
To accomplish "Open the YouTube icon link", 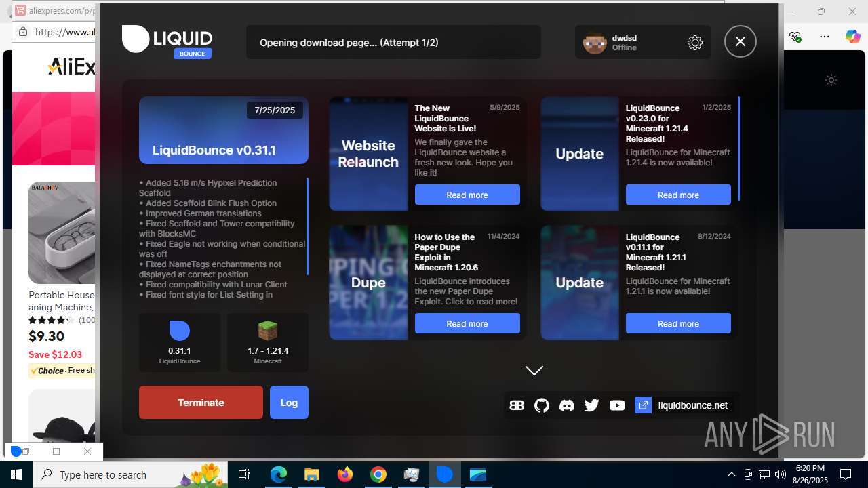I will pos(617,405).
